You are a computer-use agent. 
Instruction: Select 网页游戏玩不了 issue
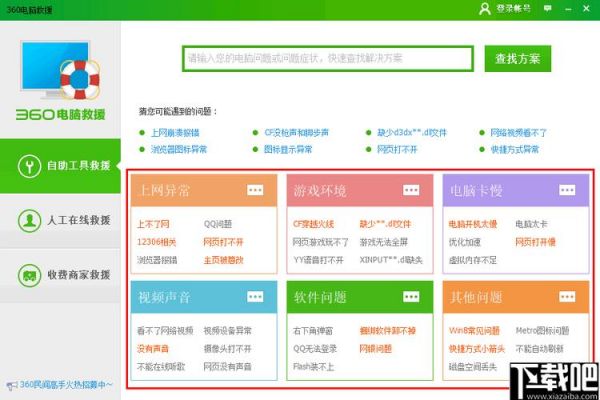[x=321, y=242]
